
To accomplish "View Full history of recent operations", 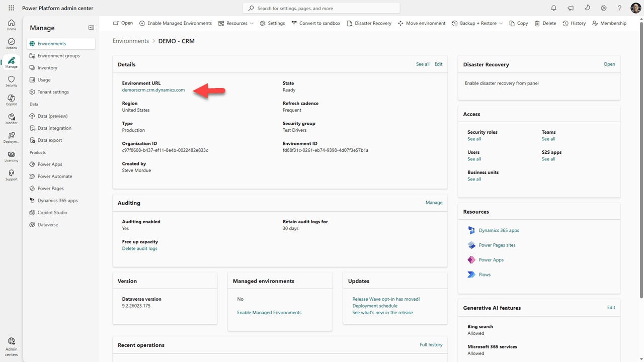I will pyautogui.click(x=431, y=344).
